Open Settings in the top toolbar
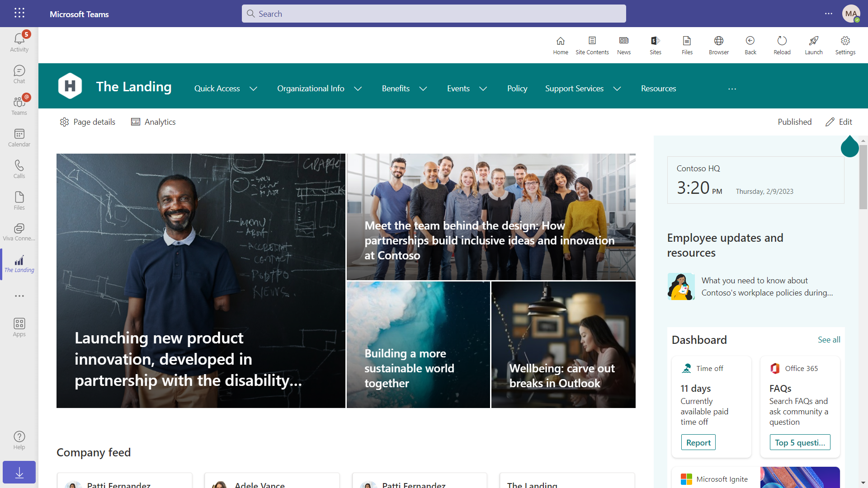Image resolution: width=868 pixels, height=488 pixels. [x=845, y=46]
